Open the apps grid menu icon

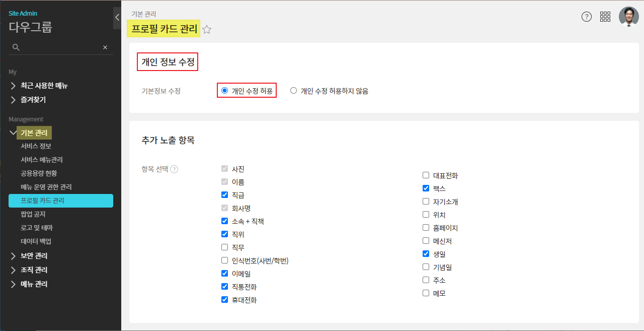coord(605,17)
